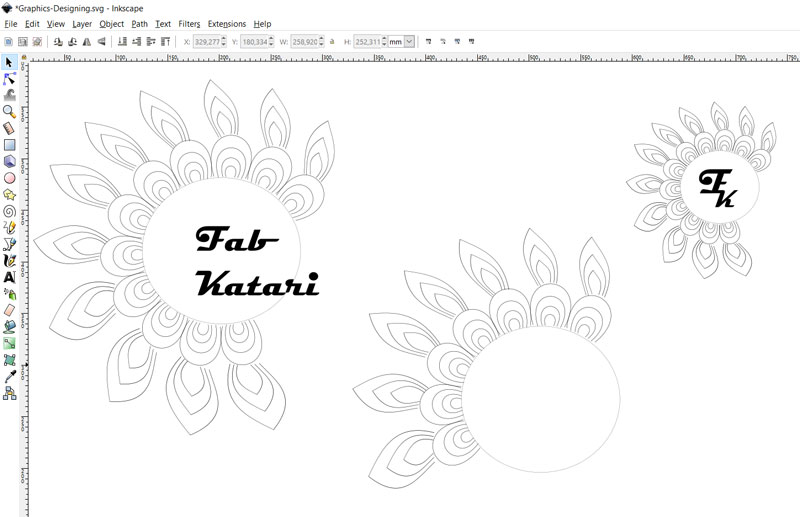The width and height of the screenshot is (800, 517).
Task: Open the Object menu
Action: point(111,24)
